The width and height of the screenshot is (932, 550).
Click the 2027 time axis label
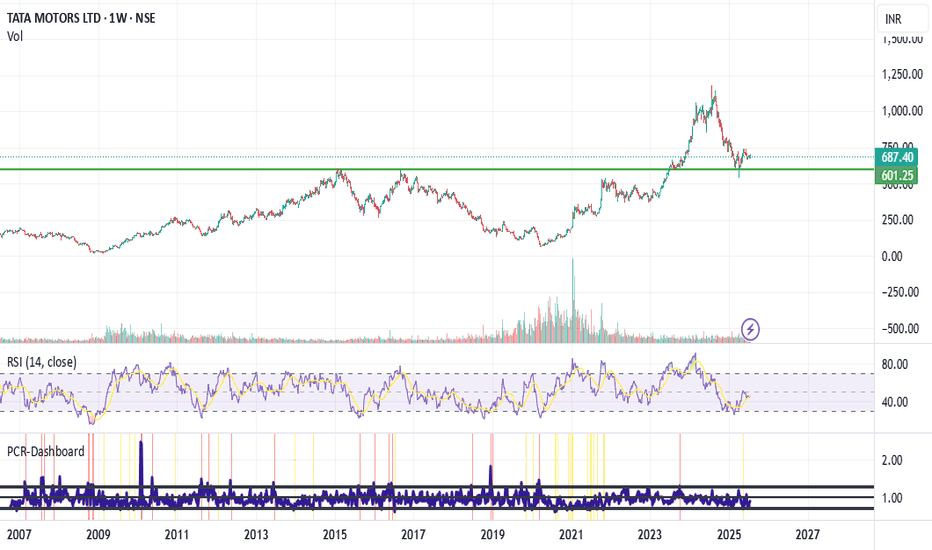(x=808, y=535)
